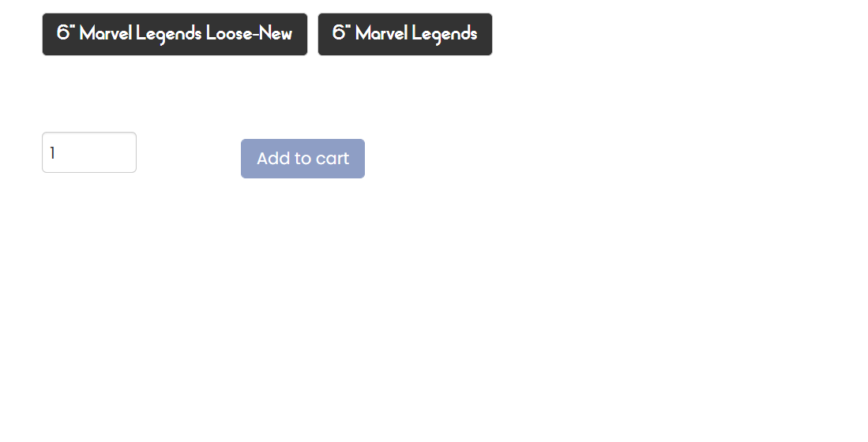The height and width of the screenshot is (442, 868).
Task: Click the shorter Marvel Legends tag button
Action: point(404,34)
